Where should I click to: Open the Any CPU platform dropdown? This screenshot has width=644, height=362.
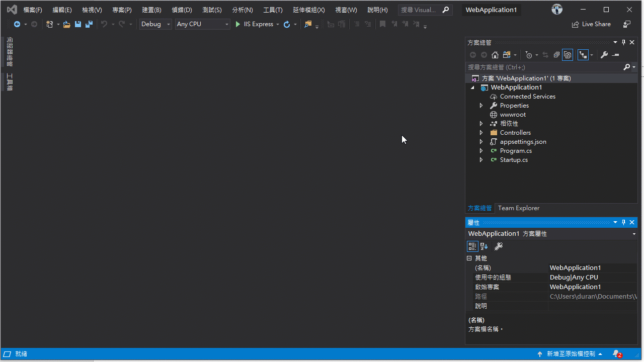click(x=226, y=24)
